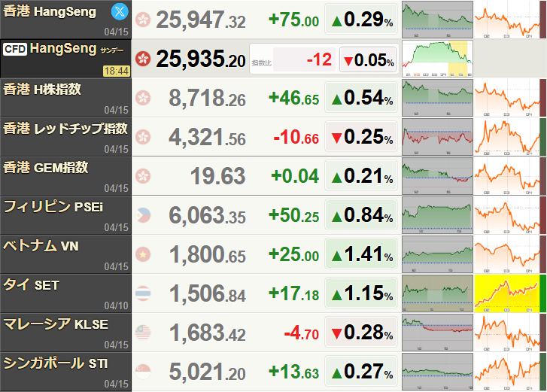Click the ベトナム VN orange long-term chart
547x392 pixels.
coord(507,254)
